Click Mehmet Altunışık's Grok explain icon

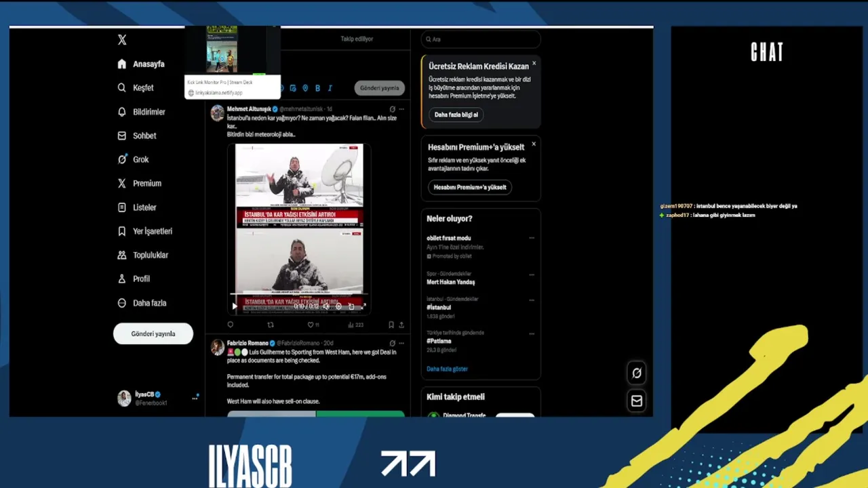tap(392, 109)
